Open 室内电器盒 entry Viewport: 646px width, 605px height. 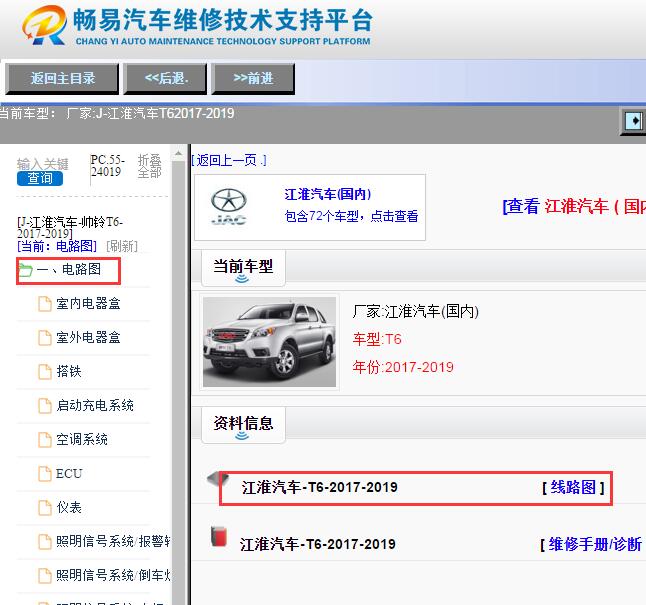click(88, 304)
